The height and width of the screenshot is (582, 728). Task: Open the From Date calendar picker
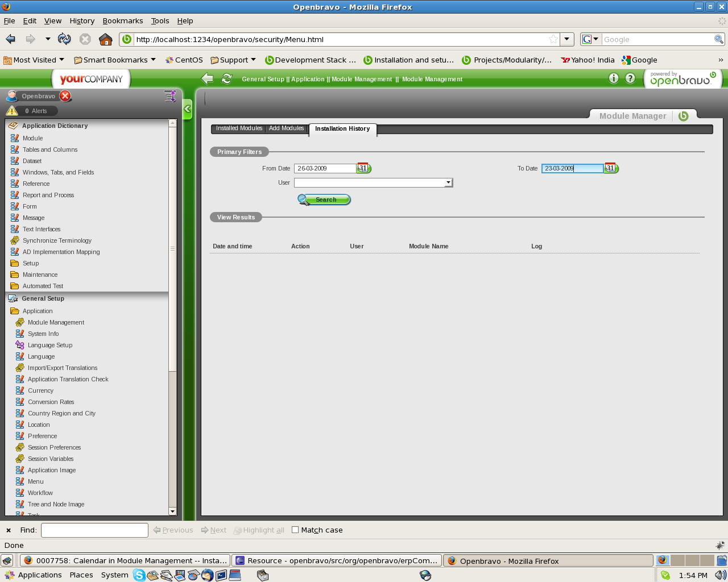point(363,168)
